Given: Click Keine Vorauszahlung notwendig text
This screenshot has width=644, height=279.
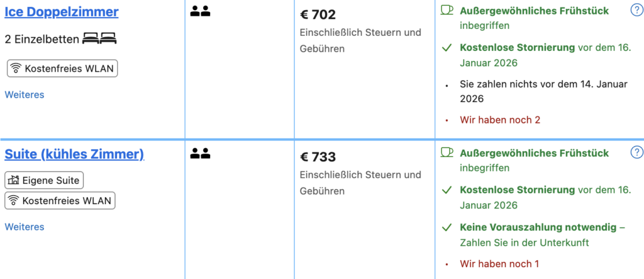Looking at the screenshot, I should coord(538,227).
